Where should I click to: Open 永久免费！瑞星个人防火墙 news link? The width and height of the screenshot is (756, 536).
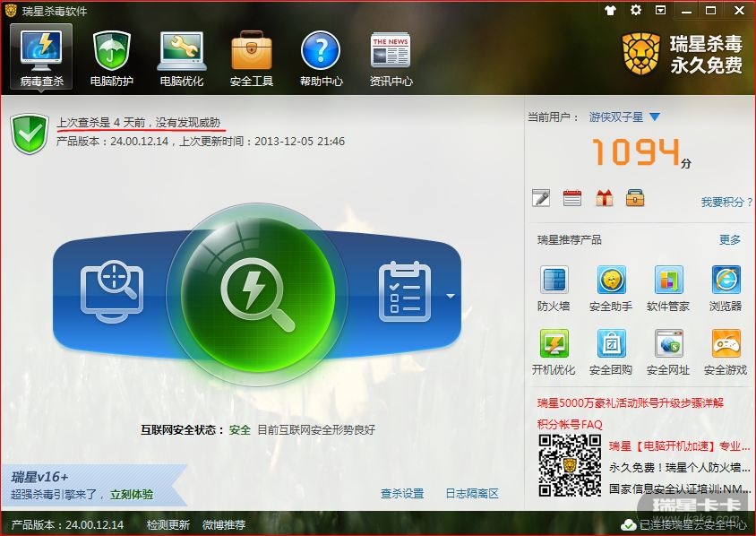coord(679,467)
